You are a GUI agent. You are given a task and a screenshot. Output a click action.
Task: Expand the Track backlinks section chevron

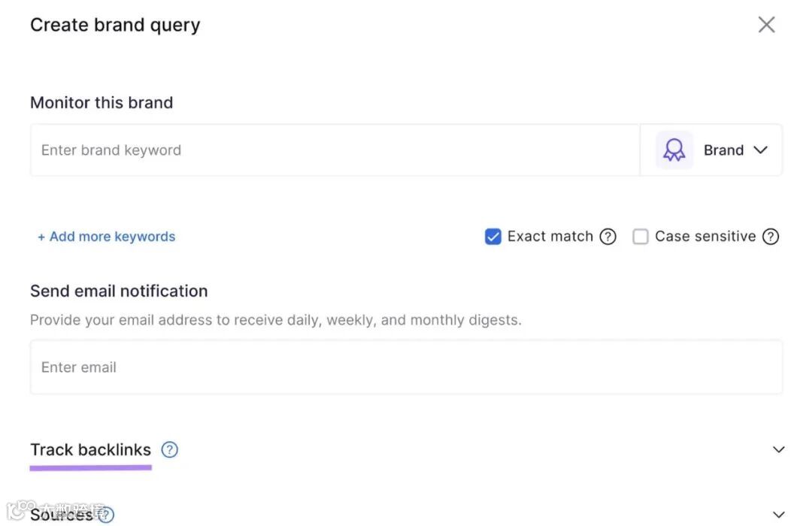pos(779,450)
